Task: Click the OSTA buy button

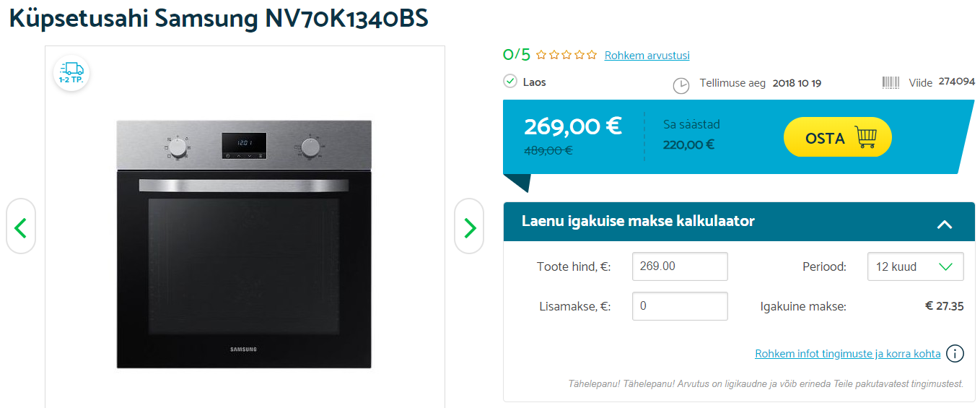Action: tap(838, 137)
